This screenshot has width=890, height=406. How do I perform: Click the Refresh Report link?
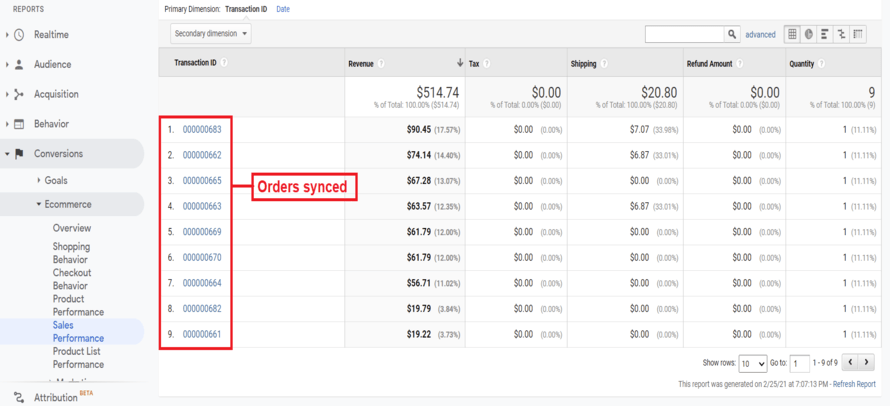tap(854, 384)
